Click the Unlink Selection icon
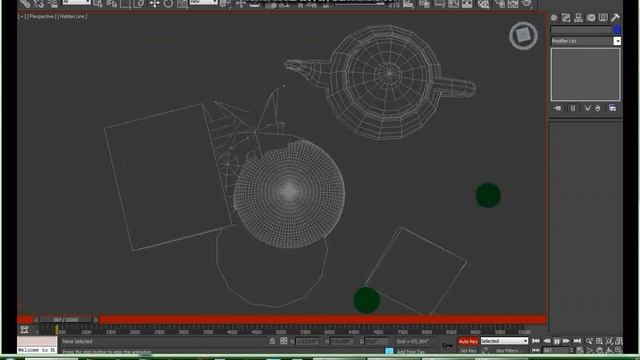 [39, 4]
